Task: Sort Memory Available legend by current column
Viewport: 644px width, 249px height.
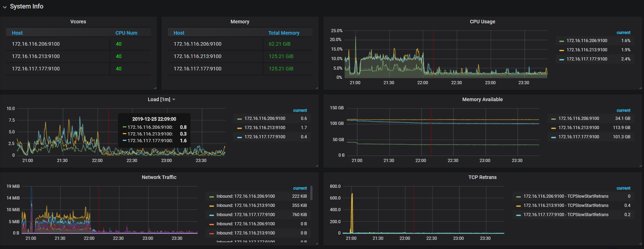Action: (x=623, y=110)
